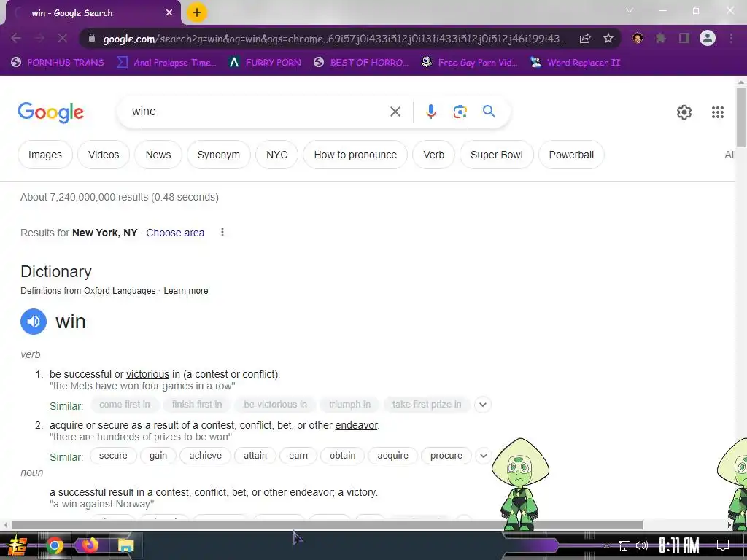This screenshot has width=747, height=560.
Task: Open Chrome three-dot menu
Action: point(731,38)
